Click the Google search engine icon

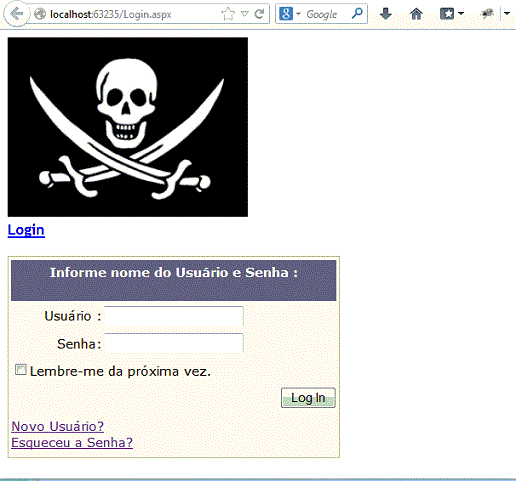tap(286, 14)
